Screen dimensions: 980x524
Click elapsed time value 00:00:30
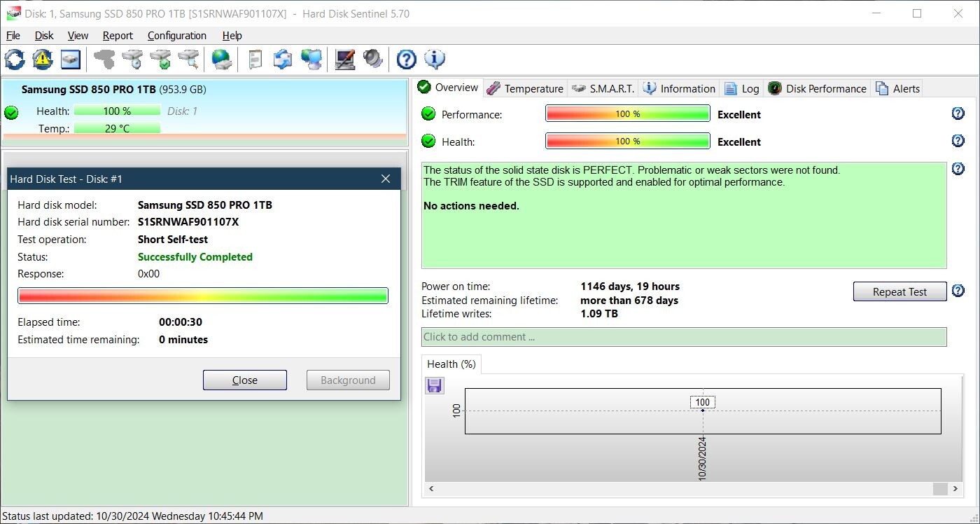pyautogui.click(x=181, y=322)
